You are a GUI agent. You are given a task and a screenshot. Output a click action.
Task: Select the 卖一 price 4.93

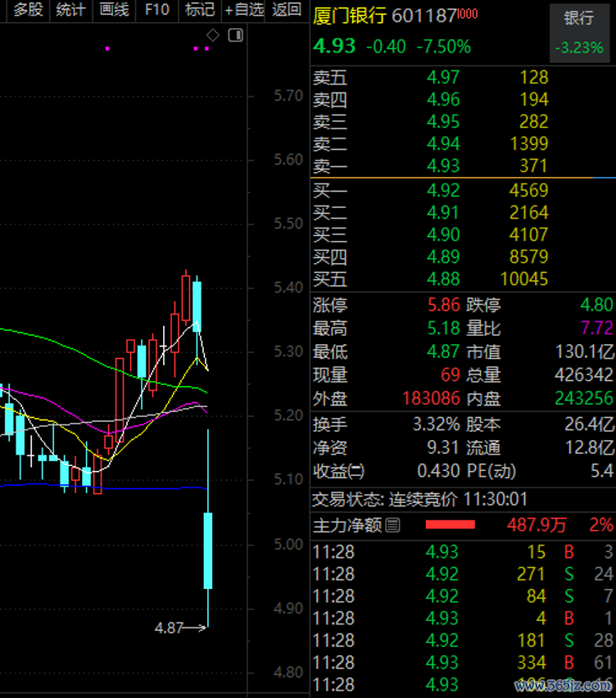click(443, 166)
